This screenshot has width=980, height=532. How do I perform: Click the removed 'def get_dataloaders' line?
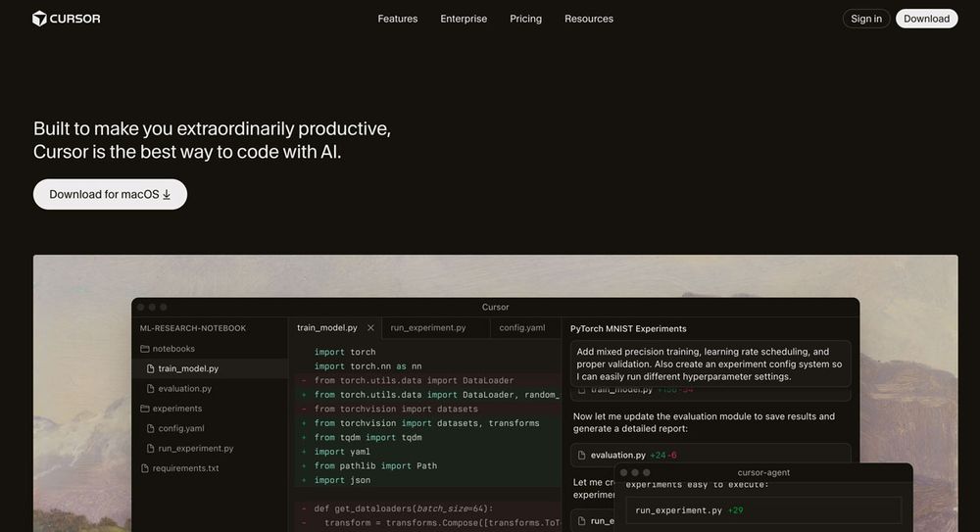point(403,508)
